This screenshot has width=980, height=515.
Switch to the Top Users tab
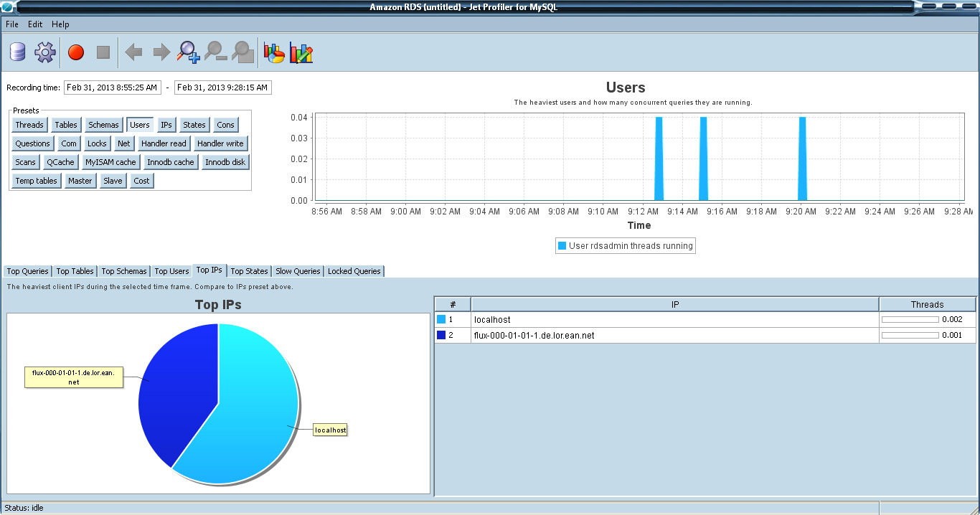171,271
